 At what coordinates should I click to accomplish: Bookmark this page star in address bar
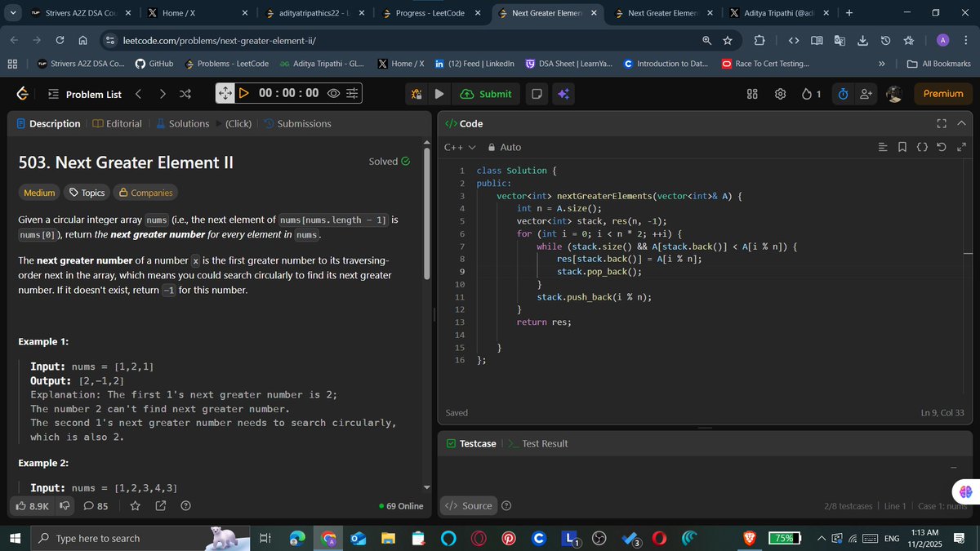[x=727, y=41]
